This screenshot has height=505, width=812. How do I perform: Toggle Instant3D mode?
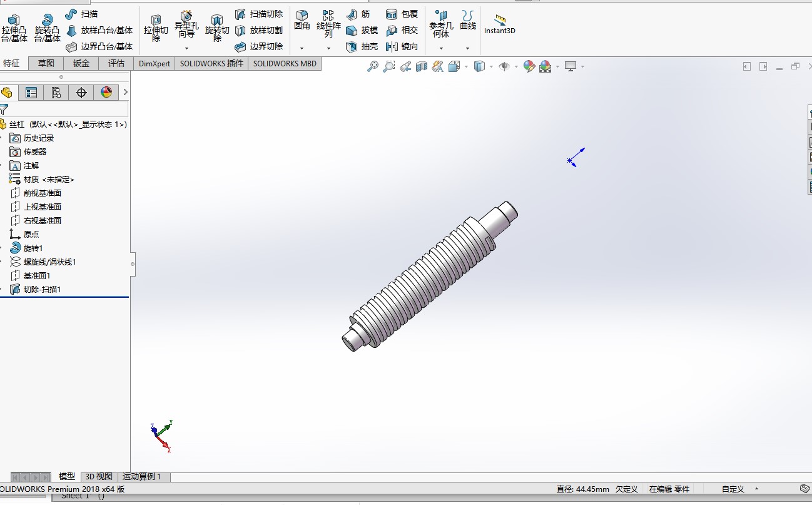(499, 24)
